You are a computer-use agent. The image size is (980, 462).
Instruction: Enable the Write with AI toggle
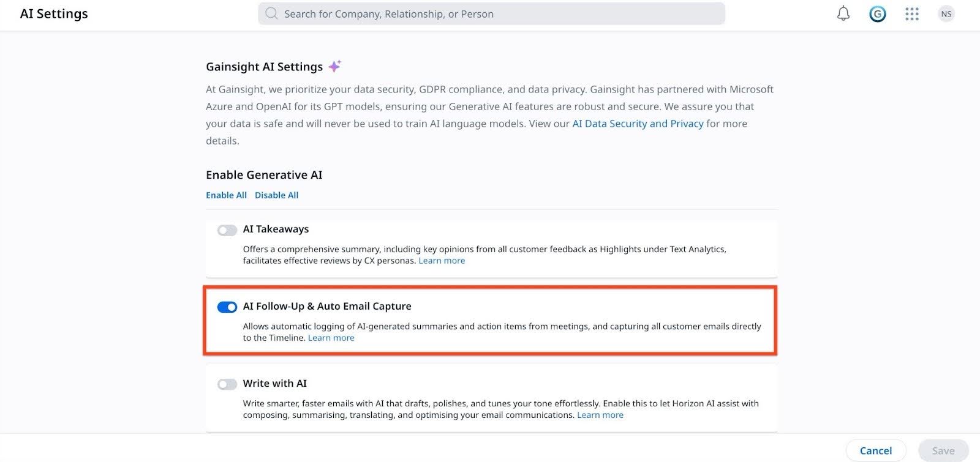227,384
